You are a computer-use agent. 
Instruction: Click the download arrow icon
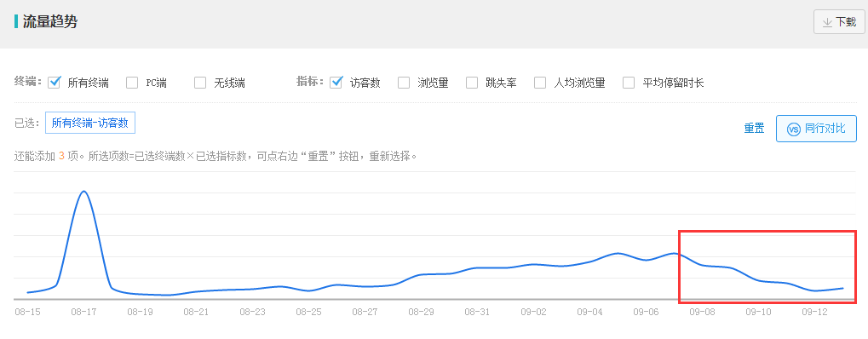point(828,22)
